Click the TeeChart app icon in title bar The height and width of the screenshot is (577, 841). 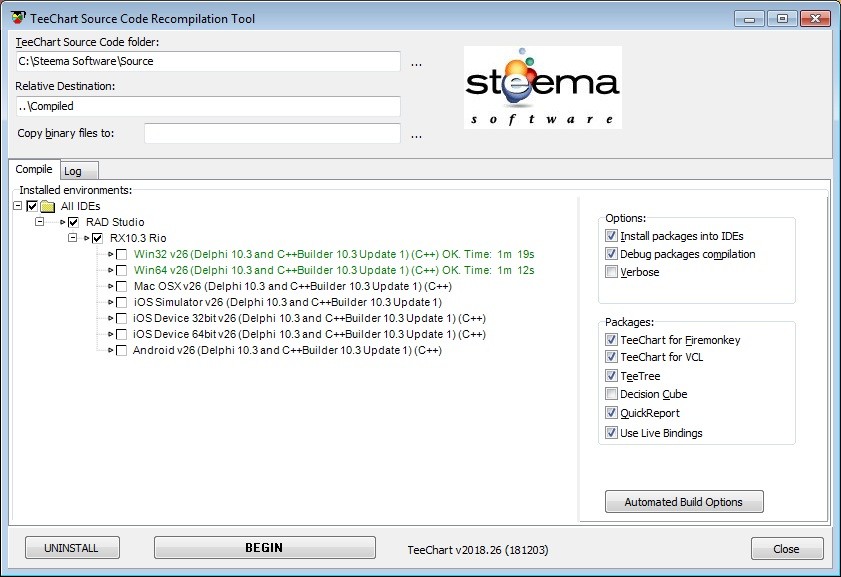[x=18, y=18]
